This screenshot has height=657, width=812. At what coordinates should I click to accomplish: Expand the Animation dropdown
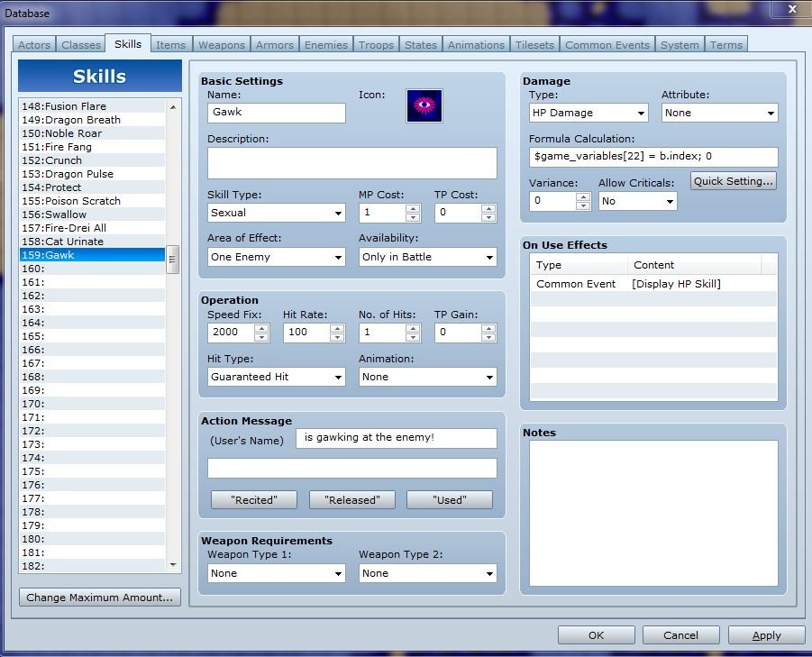(x=428, y=377)
